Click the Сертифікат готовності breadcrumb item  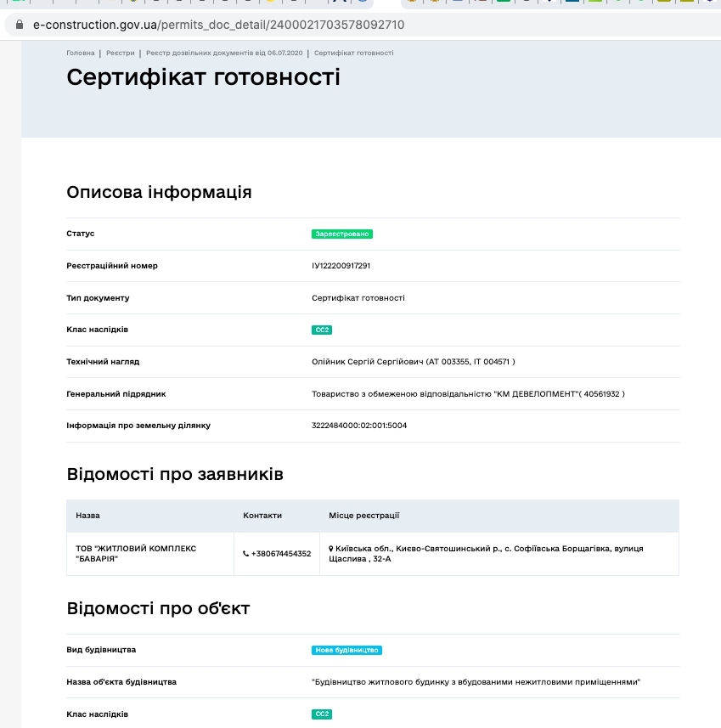tap(354, 53)
